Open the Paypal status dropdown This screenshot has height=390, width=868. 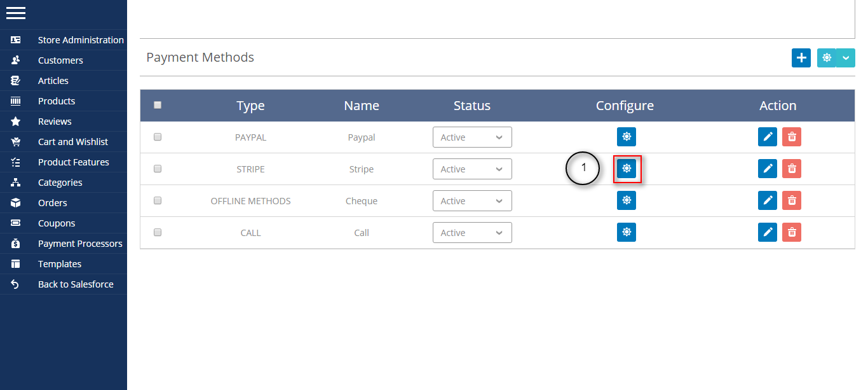coord(472,137)
